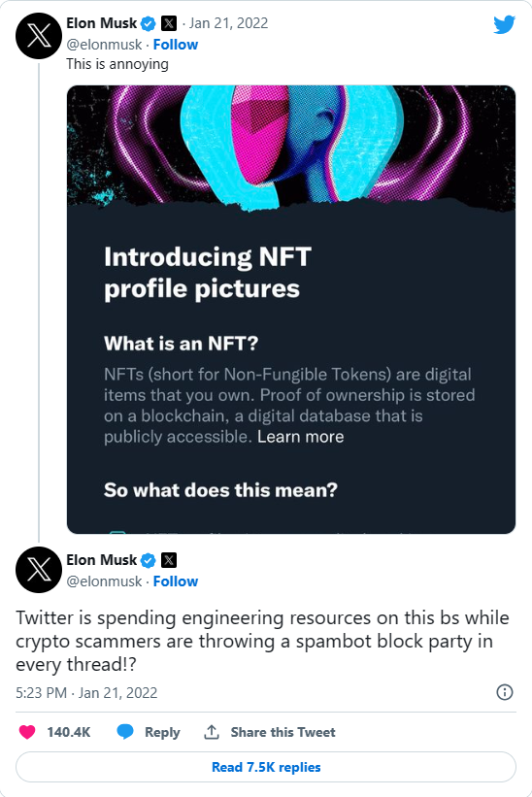The width and height of the screenshot is (532, 797).
Task: Click the Twitter bird logo icon
Action: (504, 24)
